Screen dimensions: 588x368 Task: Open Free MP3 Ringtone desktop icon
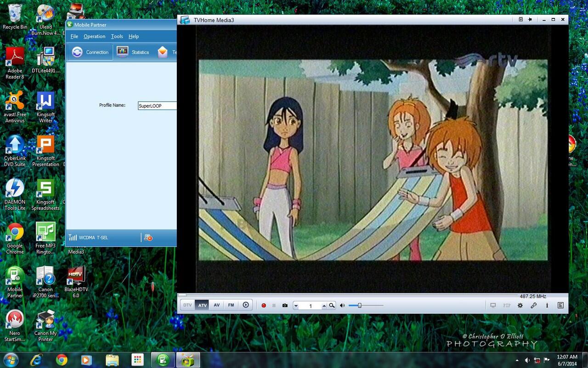45,238
